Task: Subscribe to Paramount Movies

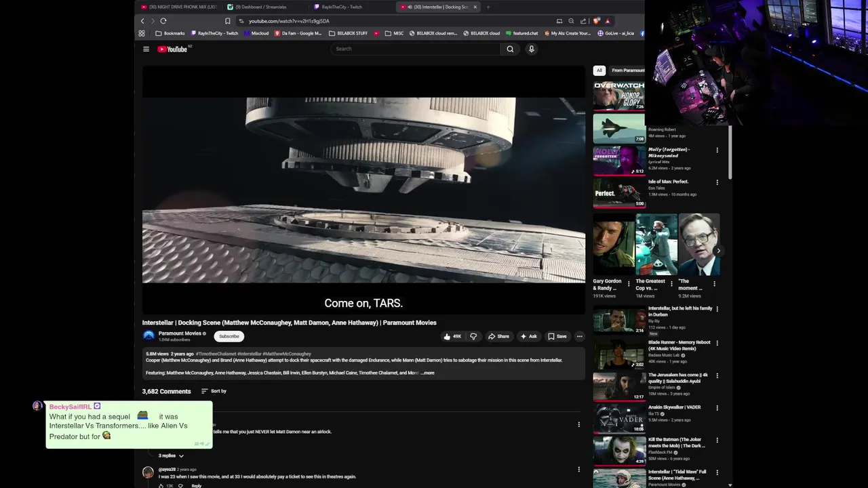Action: tap(229, 336)
